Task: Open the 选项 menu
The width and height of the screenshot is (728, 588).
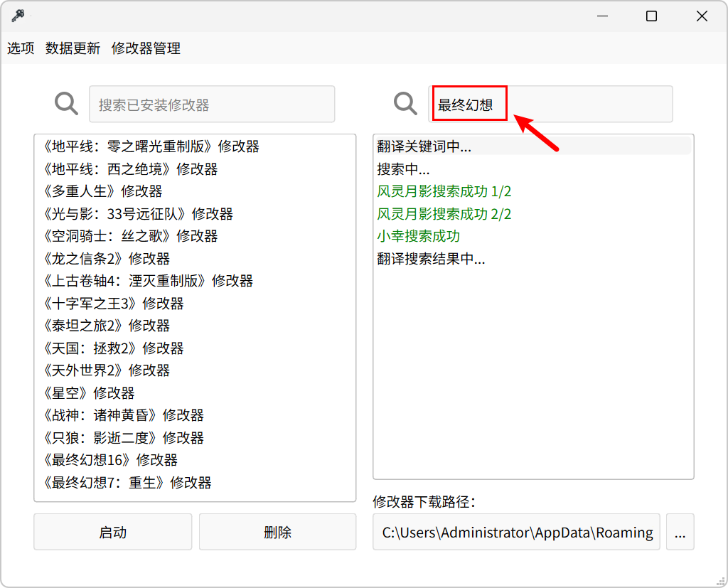Action: (x=21, y=48)
